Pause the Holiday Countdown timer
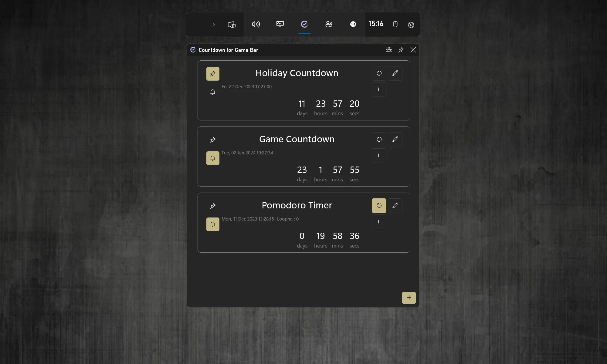Screen dimensions: 607x364 (x=379, y=89)
